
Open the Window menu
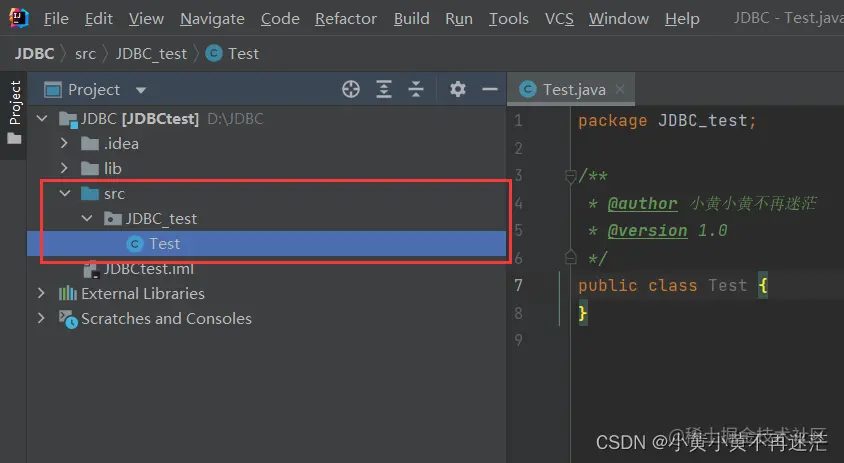tap(618, 18)
